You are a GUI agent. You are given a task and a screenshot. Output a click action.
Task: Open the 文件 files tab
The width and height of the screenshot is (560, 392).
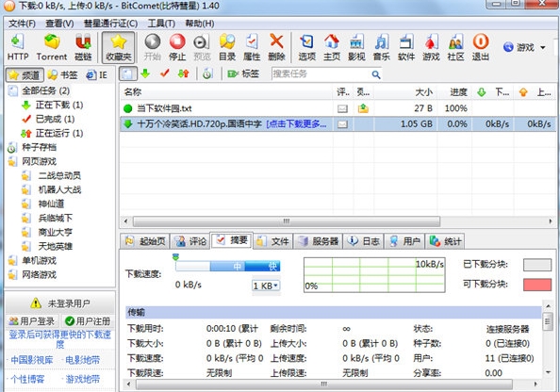pyautogui.click(x=272, y=241)
